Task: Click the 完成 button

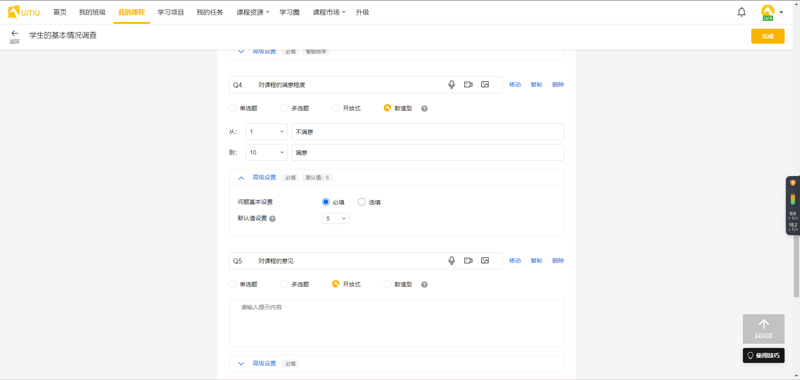Action: (767, 36)
